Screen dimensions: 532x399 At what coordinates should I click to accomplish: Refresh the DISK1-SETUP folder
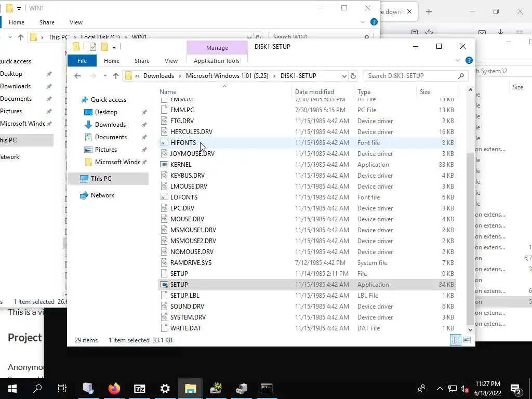(x=353, y=76)
